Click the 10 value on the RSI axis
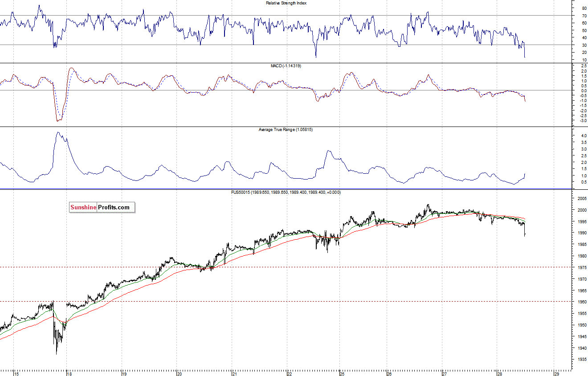The image size is (588, 376). coord(584,60)
